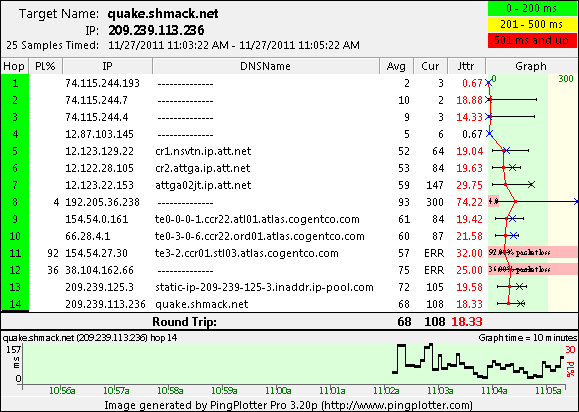Click te0-0-0-1.ccr22.atl01.atlas.cogentco.com
This screenshot has width=579, height=412.
point(257,219)
